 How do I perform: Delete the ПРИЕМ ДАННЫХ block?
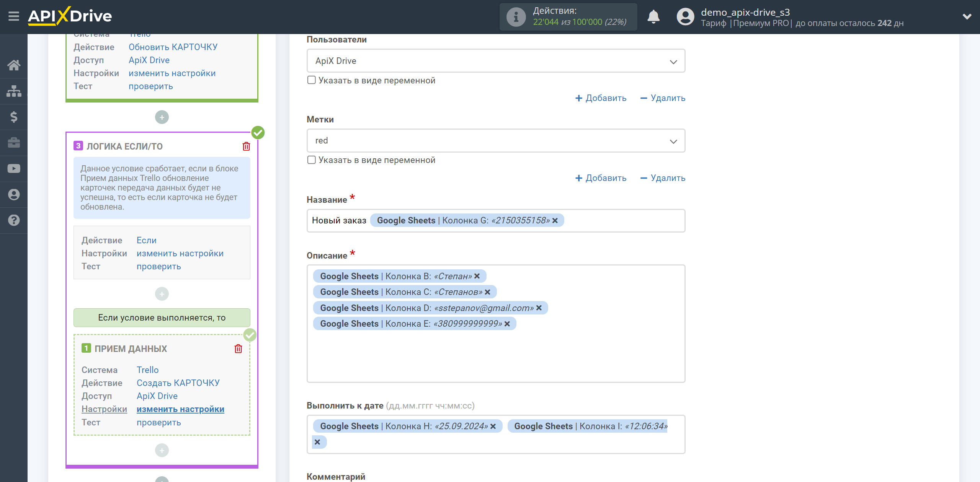(238, 348)
